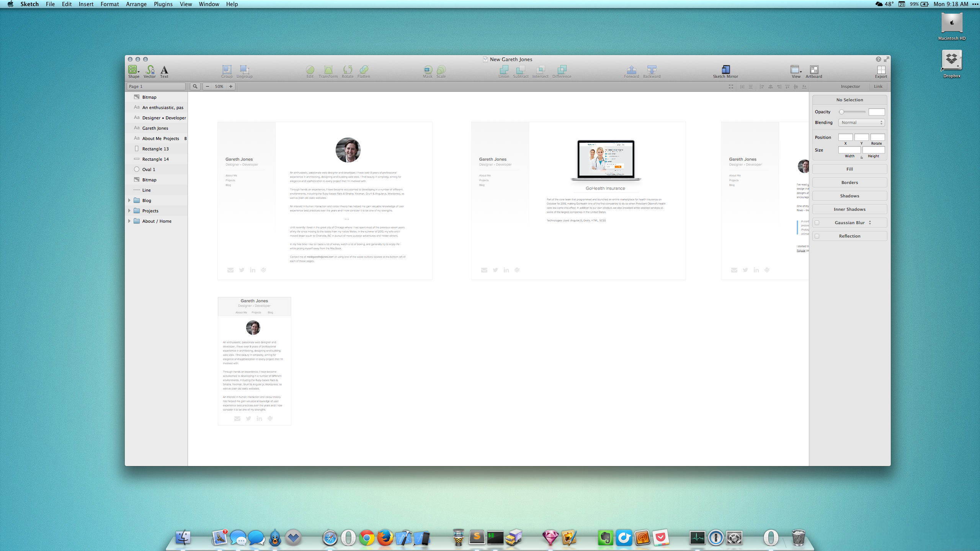Open the Insert menu
The image size is (980, 551).
pos(86,4)
